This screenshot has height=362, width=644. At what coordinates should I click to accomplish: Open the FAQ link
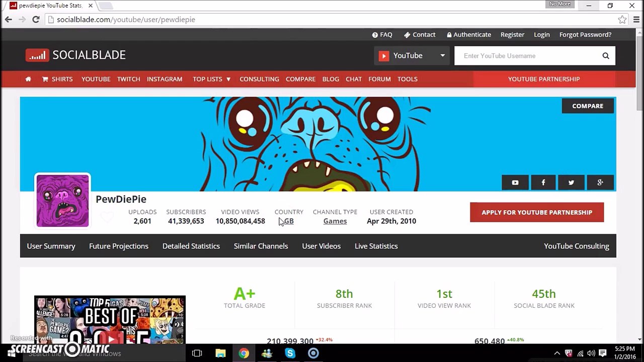pyautogui.click(x=382, y=35)
